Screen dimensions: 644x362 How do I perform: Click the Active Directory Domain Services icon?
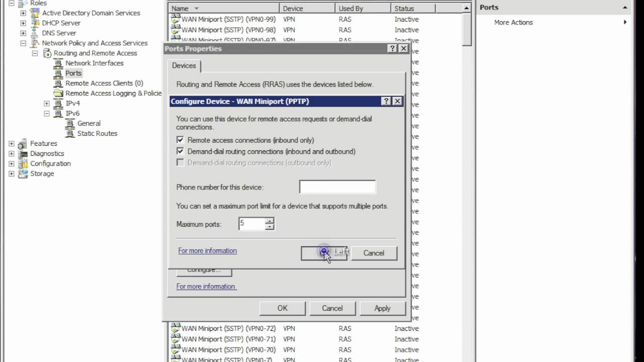click(35, 13)
